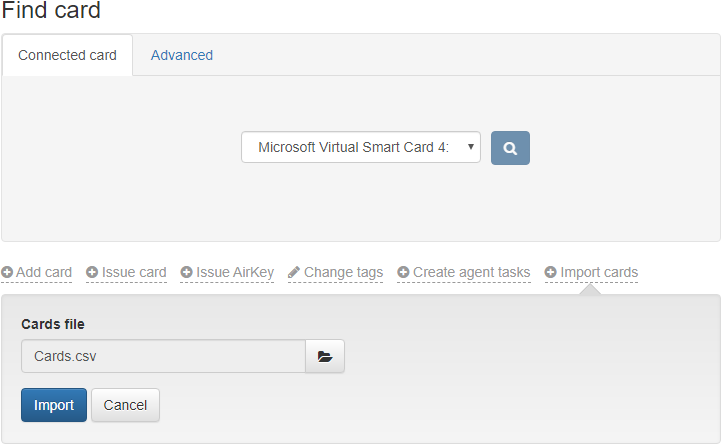Click the folder browse icon

(x=324, y=356)
